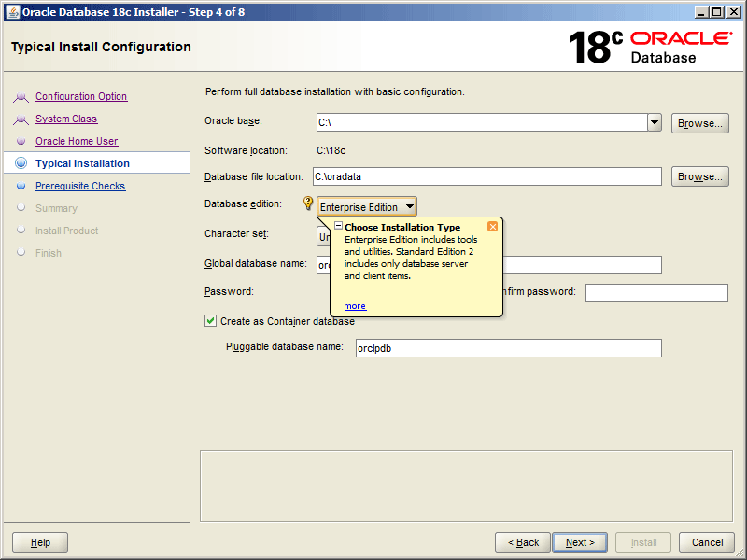Click the Java icon in the title bar
The width and height of the screenshot is (747, 560).
pos(12,12)
